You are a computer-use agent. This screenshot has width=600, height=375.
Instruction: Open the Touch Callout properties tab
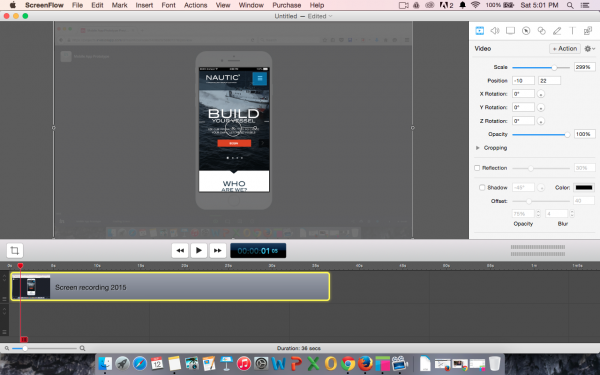(x=541, y=31)
